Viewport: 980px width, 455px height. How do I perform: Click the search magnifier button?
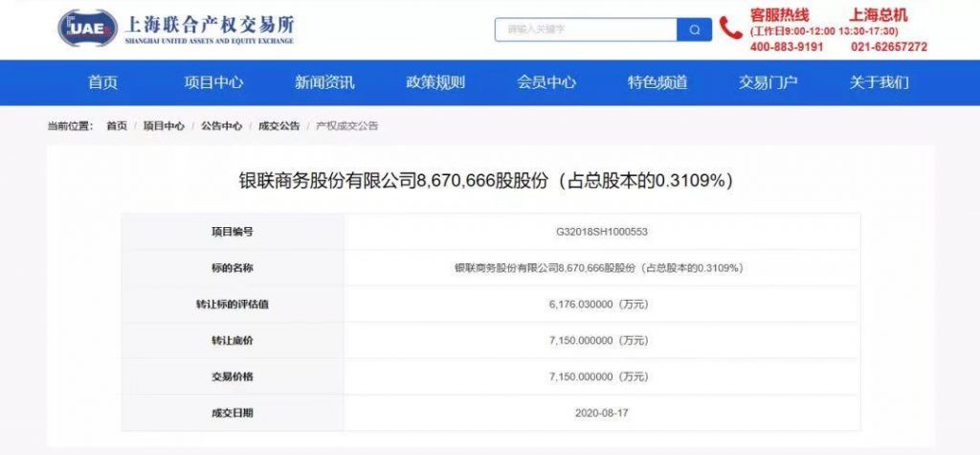coord(695,30)
